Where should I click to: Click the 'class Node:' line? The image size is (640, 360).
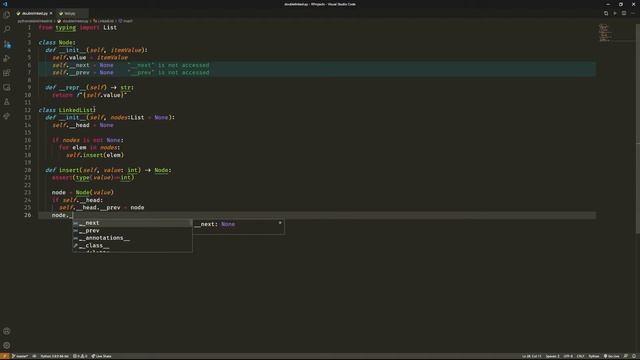[x=57, y=42]
